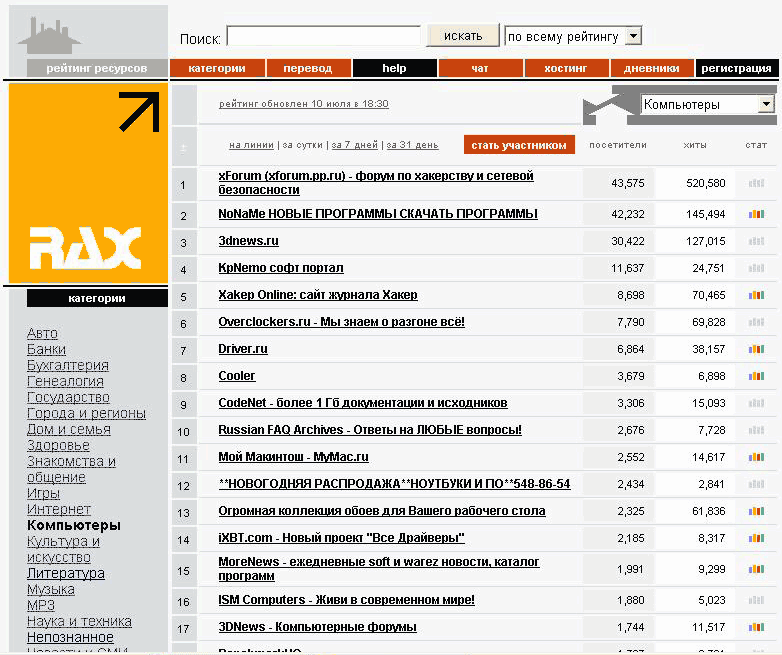Open stats icon for Cooler row
Screen dimensions: 782x655
755,376
